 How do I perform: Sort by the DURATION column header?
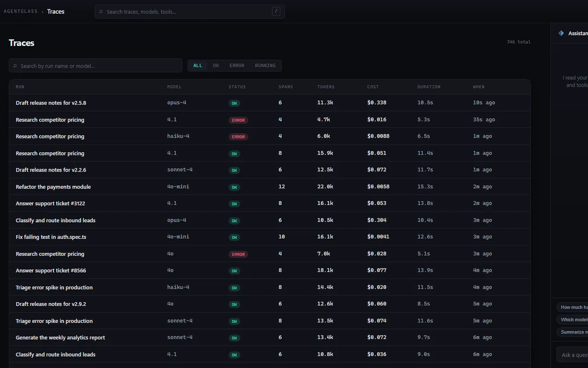pos(429,87)
